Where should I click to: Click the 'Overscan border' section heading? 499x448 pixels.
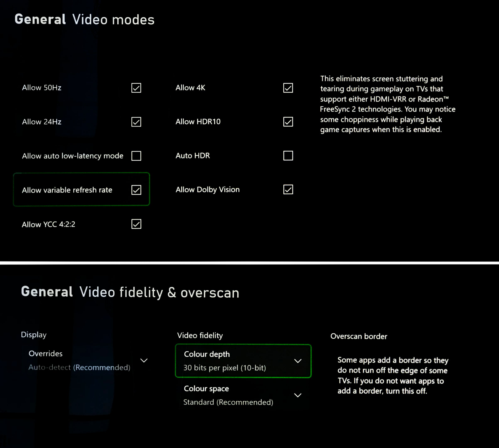pyautogui.click(x=359, y=336)
